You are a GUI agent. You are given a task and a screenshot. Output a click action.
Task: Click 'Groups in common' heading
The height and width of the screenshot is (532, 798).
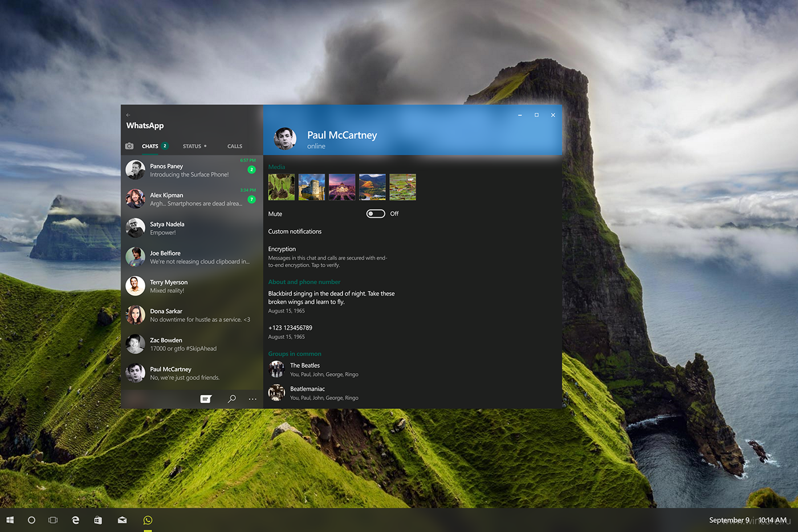point(295,354)
